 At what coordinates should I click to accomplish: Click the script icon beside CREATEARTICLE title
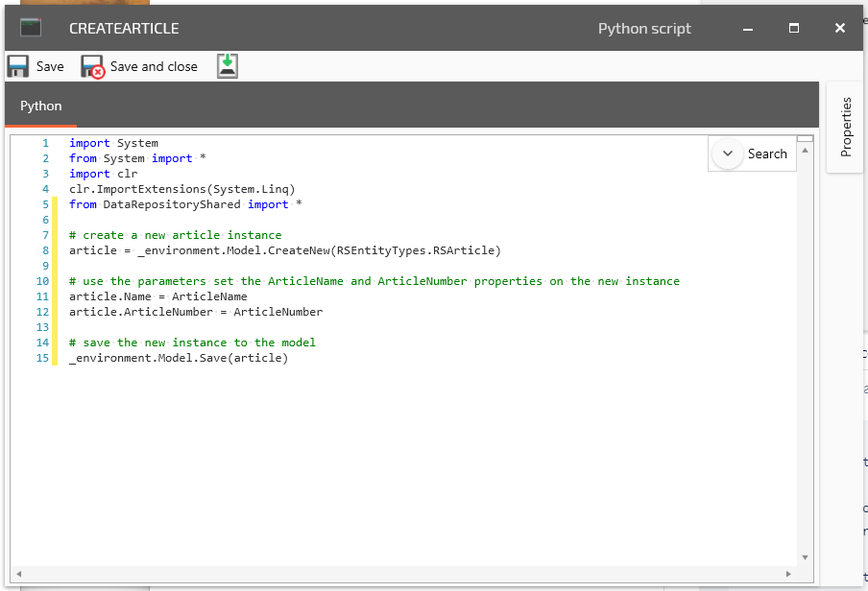31,28
